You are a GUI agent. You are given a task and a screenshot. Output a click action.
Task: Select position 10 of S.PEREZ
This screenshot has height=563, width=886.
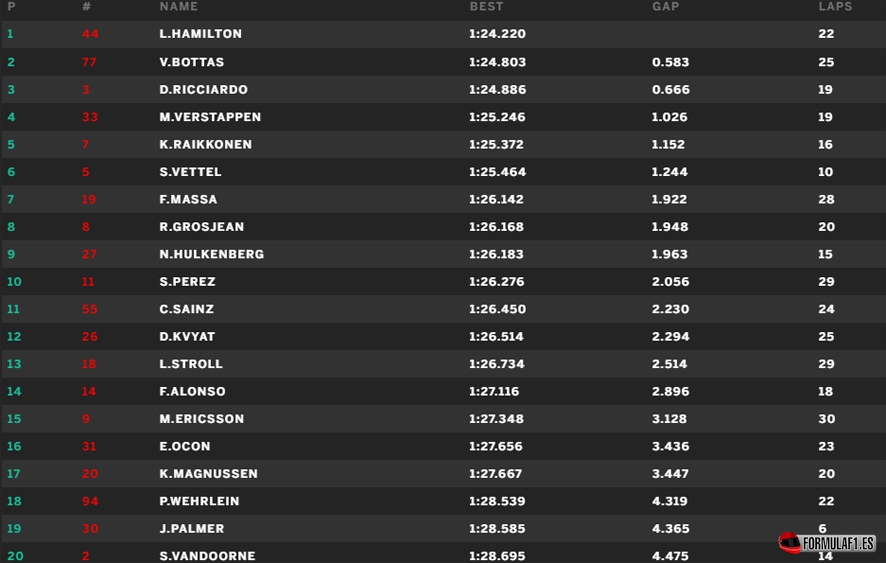point(14,282)
